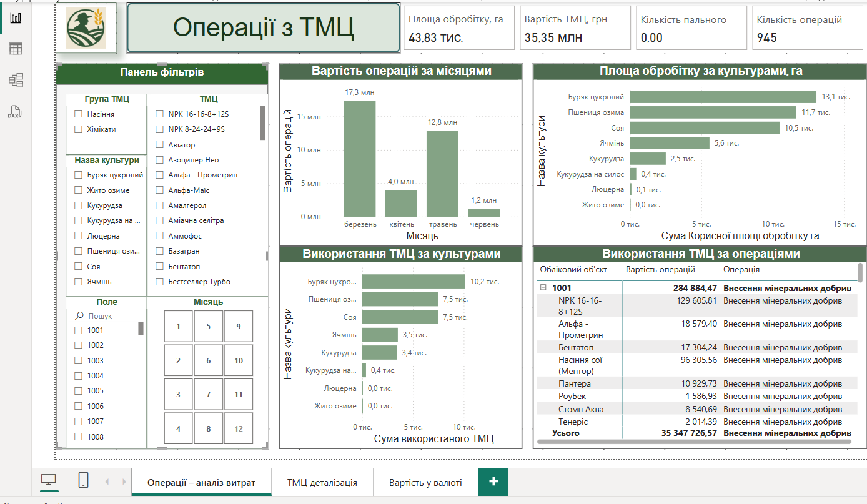
Task: Collapse the 1001 row in the matrix
Action: tap(543, 288)
